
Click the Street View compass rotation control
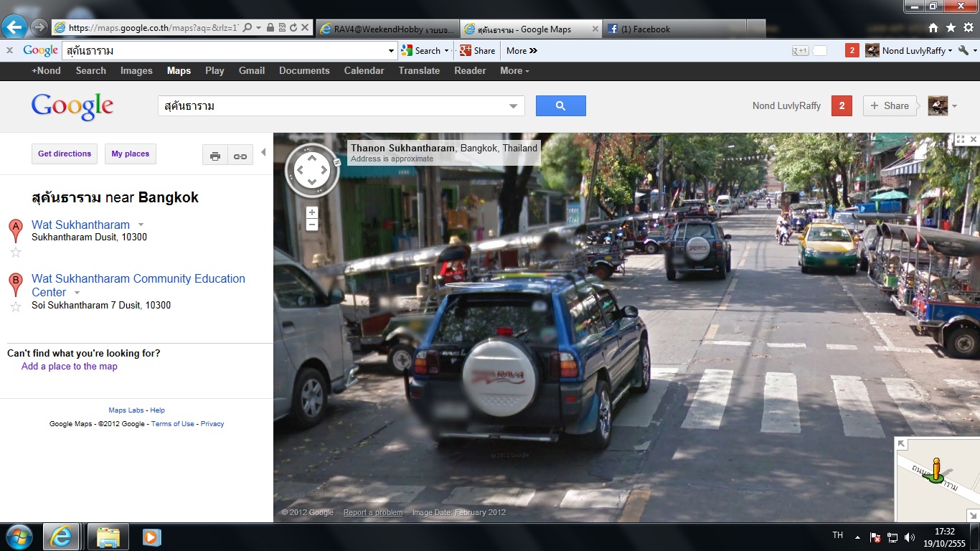(x=311, y=170)
